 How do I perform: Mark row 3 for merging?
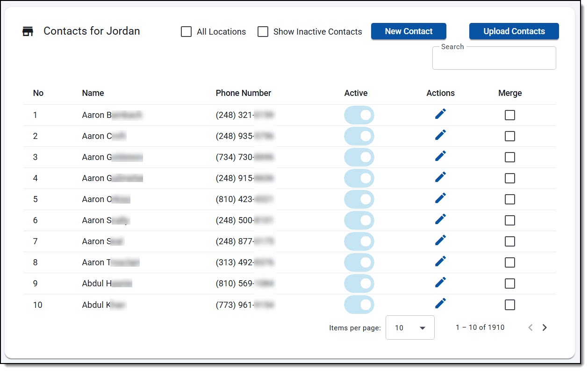(x=510, y=157)
